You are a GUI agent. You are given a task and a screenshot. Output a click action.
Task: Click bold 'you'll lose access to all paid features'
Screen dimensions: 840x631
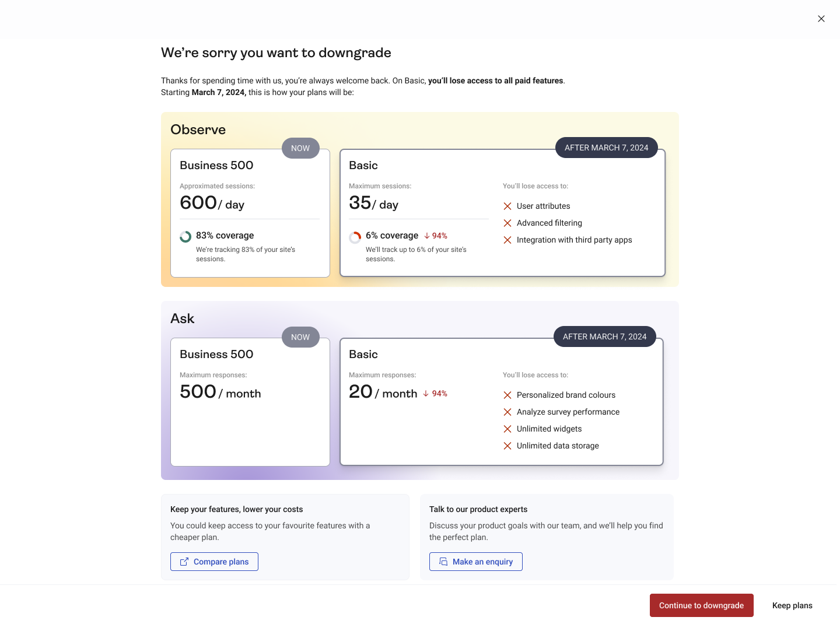[496, 80]
